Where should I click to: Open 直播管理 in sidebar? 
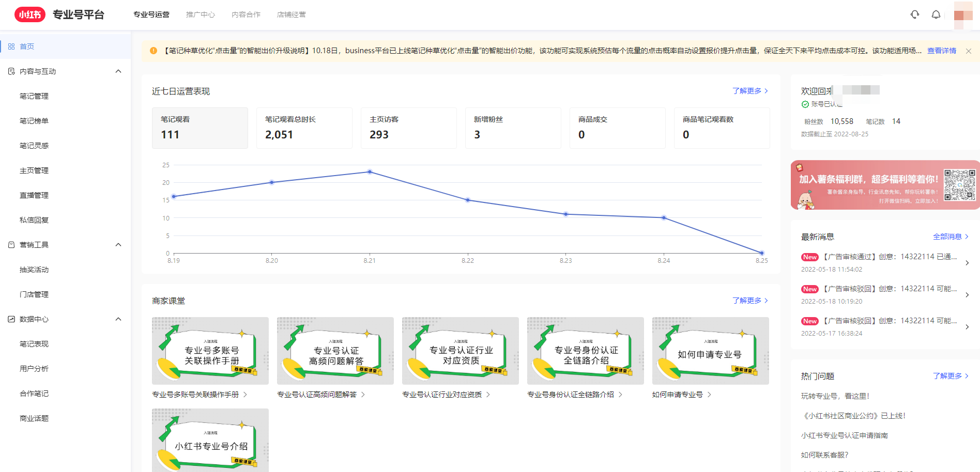(34, 195)
